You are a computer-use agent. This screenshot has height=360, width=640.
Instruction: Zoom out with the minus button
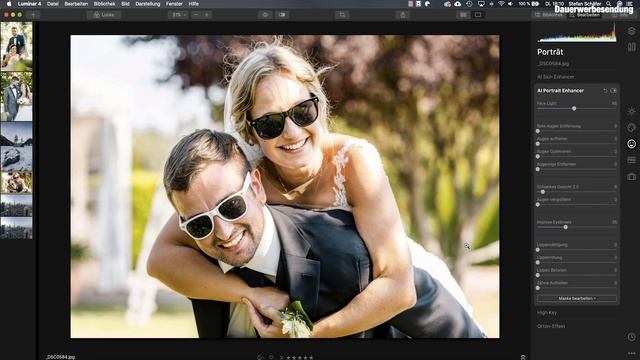point(196,15)
